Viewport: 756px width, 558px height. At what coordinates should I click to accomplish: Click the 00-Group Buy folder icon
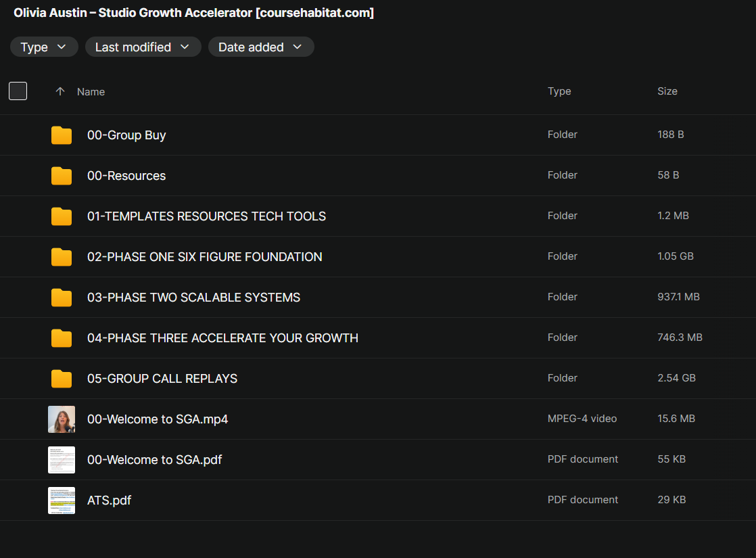62,135
